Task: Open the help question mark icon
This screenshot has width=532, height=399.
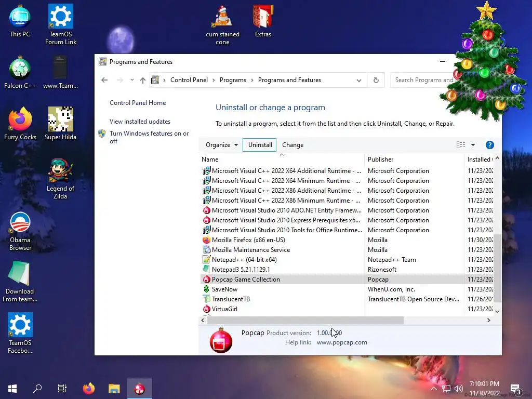Action: point(489,145)
